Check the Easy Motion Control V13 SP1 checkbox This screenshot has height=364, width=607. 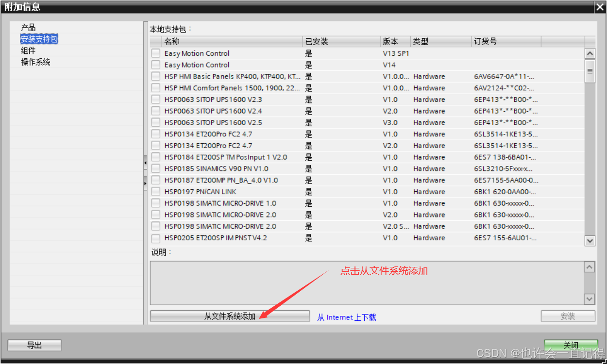coord(155,53)
